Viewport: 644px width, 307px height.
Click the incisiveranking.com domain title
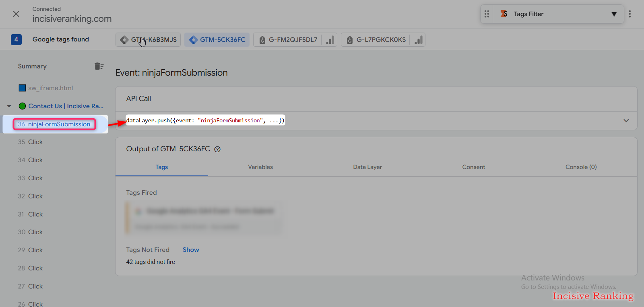(x=72, y=19)
